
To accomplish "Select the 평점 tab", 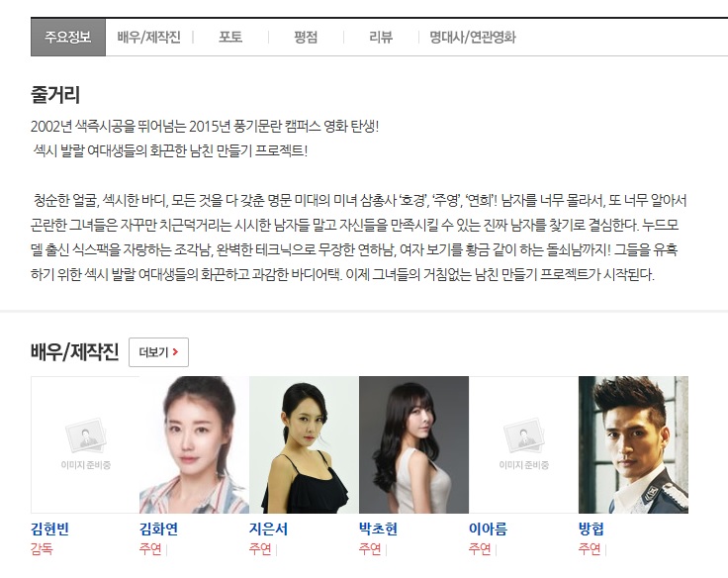I will (306, 38).
